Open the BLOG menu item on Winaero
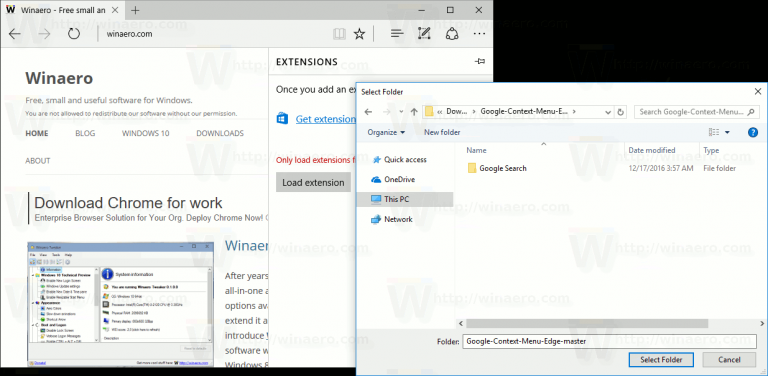 point(85,133)
